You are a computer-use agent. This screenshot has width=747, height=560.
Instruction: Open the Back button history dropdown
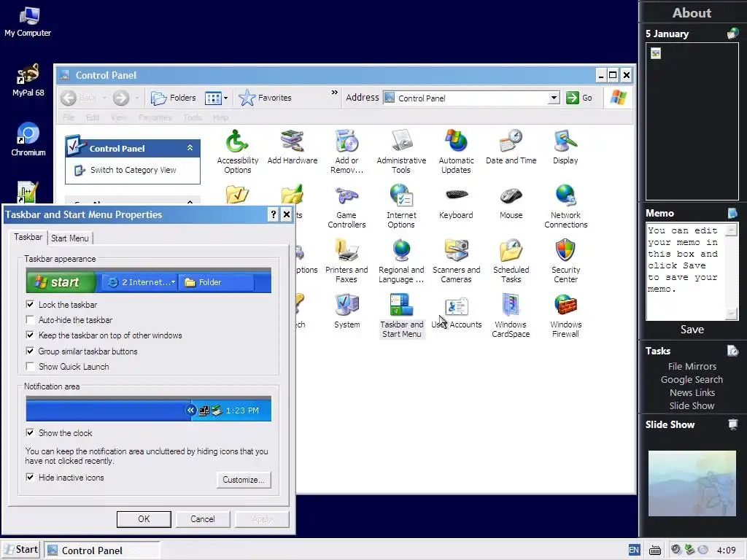104,98
